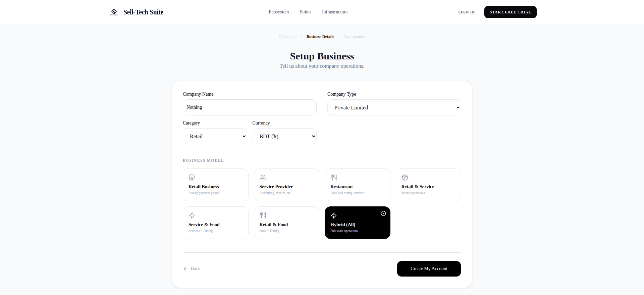Click the Start Free Trial button
This screenshot has width=644, height=295.
coord(511,12)
